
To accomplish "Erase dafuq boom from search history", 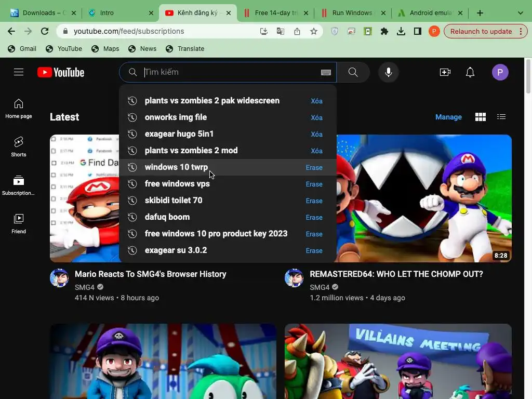I will [314, 218].
